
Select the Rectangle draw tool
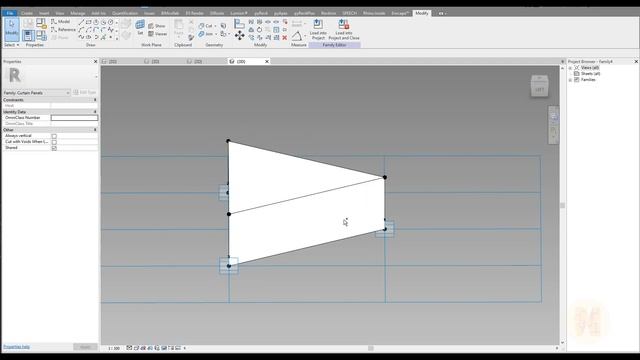click(x=89, y=22)
